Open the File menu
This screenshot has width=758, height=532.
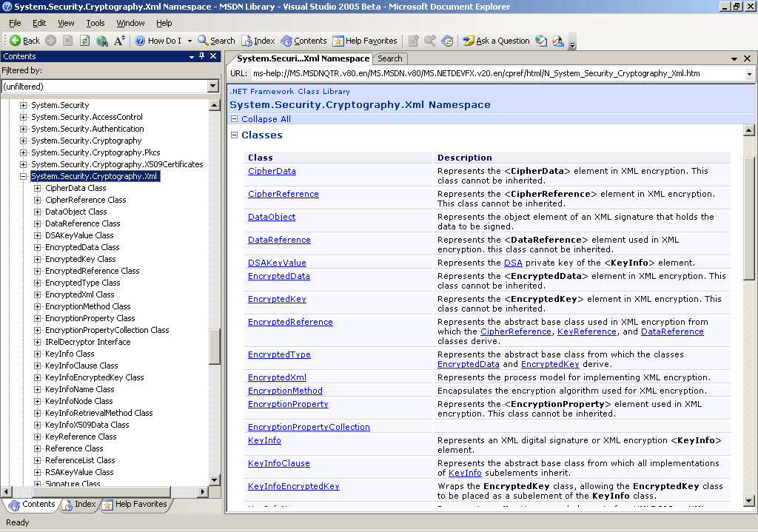click(x=15, y=23)
